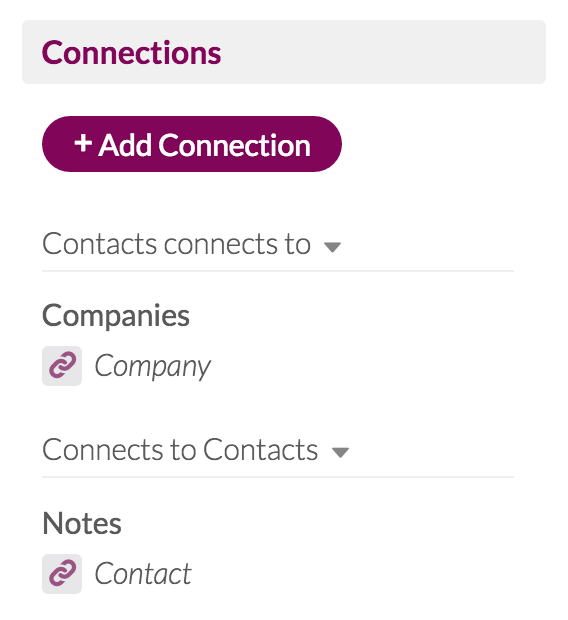Toggle the 'Contacts connects to' section label
Image resolution: width=568 pixels, height=620 pixels.
click(176, 244)
